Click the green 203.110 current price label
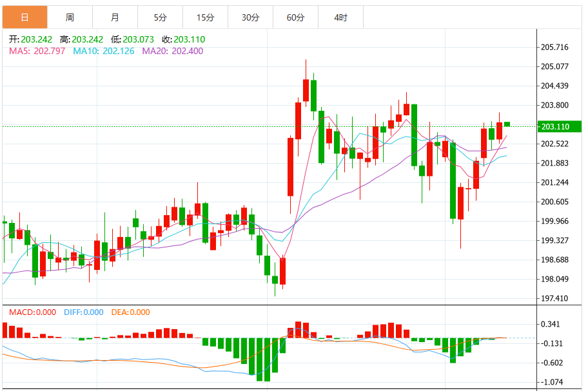Screen dimensions: 588x391 coord(560,127)
